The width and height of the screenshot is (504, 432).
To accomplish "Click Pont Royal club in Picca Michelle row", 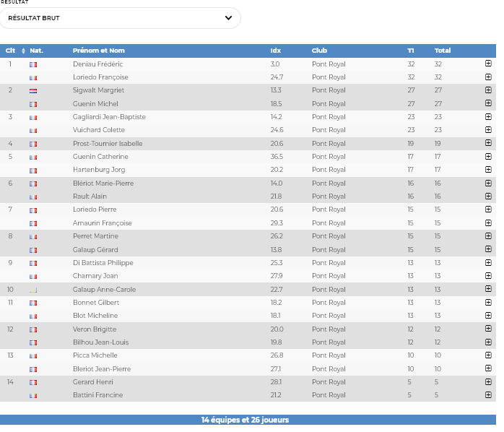I will [x=329, y=355].
